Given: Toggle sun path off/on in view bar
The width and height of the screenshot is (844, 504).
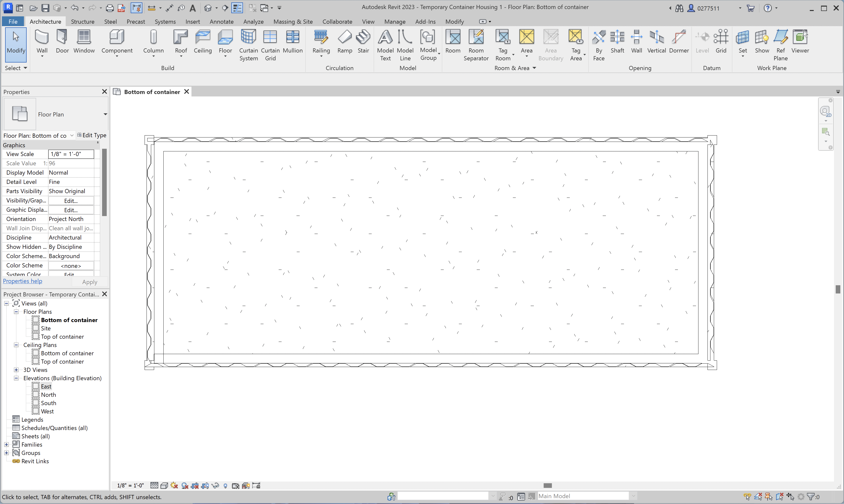Looking at the screenshot, I should tap(174, 486).
